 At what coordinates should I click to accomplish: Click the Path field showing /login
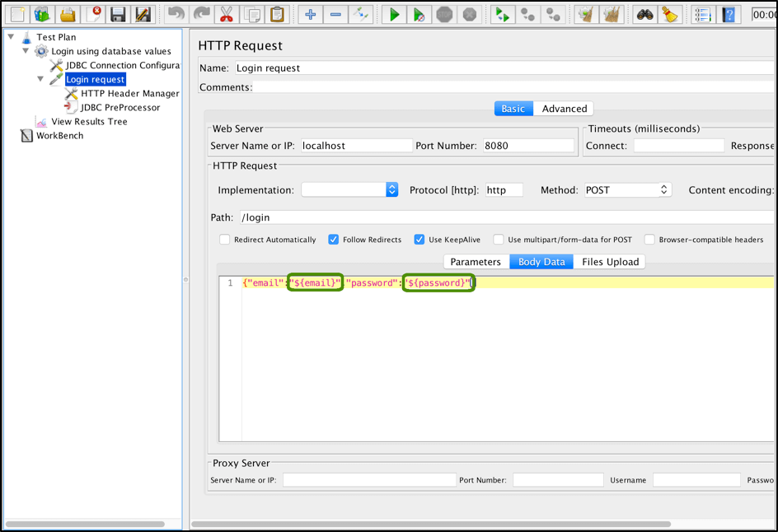pyautogui.click(x=507, y=217)
